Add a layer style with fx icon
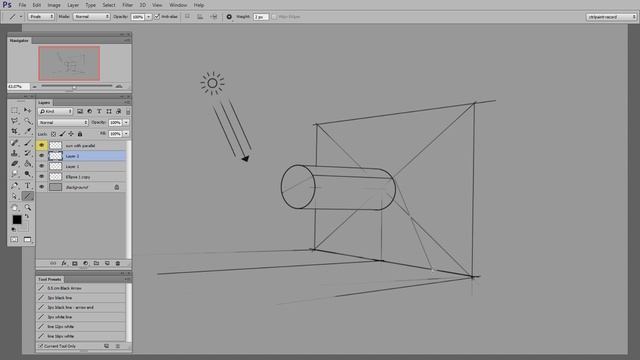 [64, 264]
